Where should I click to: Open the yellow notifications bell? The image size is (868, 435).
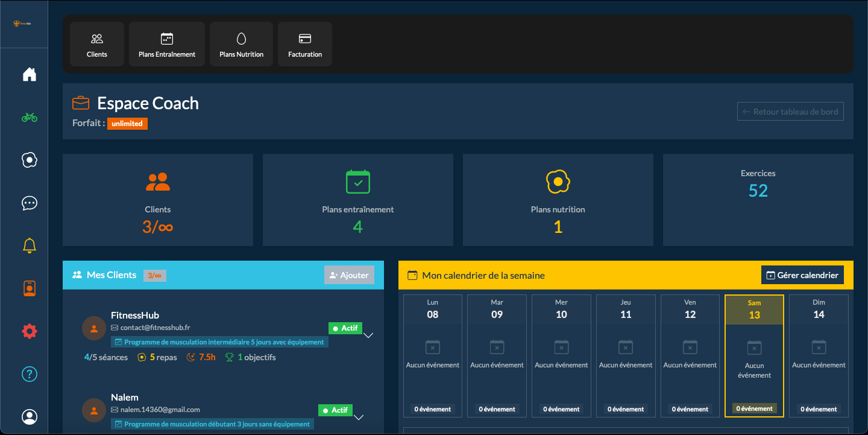coord(29,246)
